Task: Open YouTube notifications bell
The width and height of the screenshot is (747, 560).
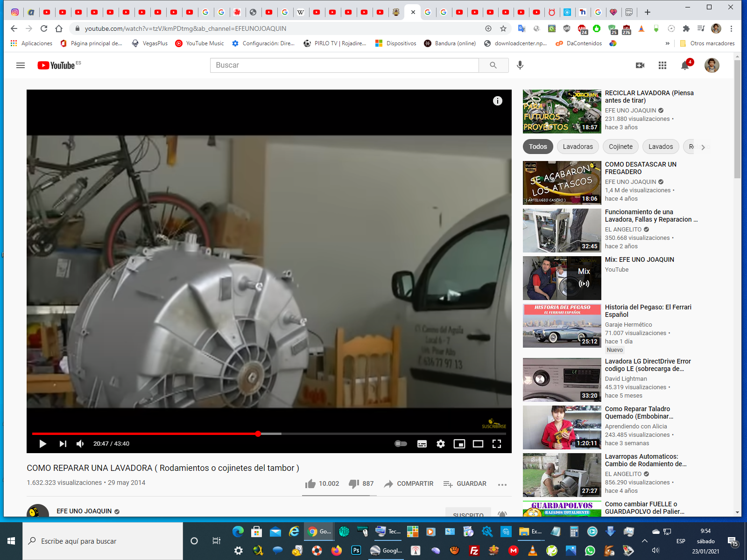Action: coord(685,65)
